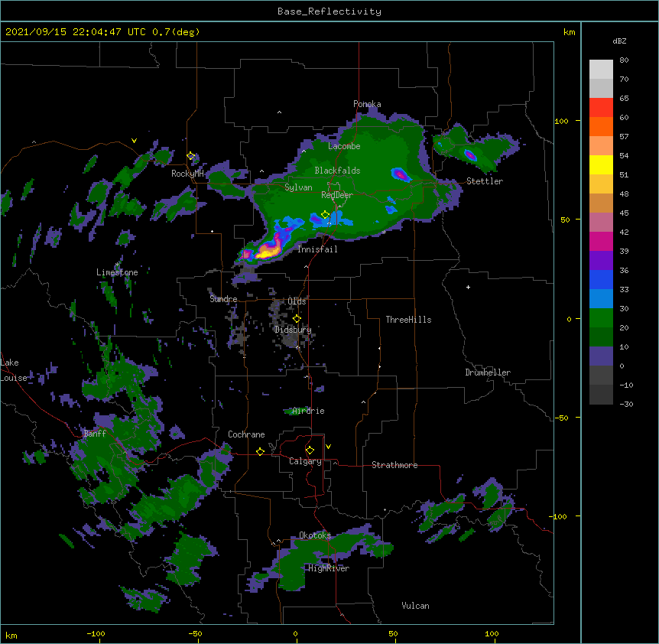The height and width of the screenshot is (644, 659).
Task: Click the 80 value in dBZ legend
Action: click(x=624, y=60)
